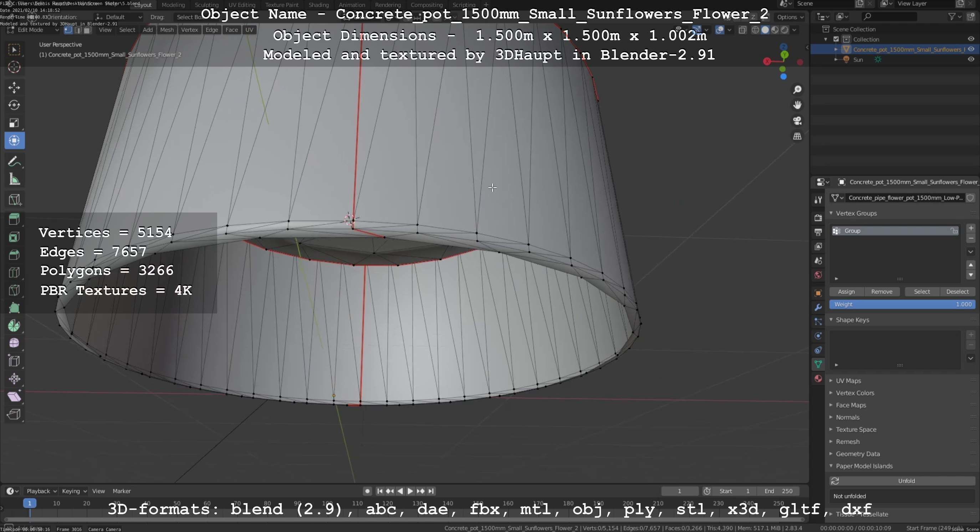Click the viewport zoom magnifier icon
This screenshot has width=980, height=532.
797,89
